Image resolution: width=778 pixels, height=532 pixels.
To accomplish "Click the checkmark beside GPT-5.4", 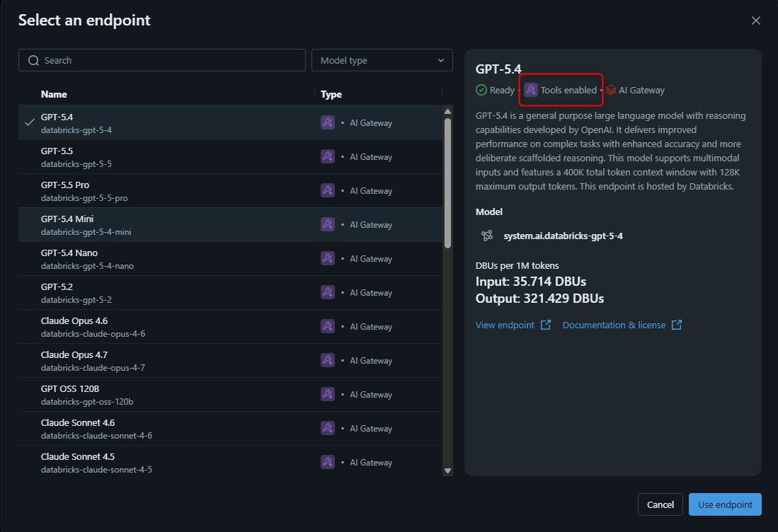I will [x=30, y=122].
